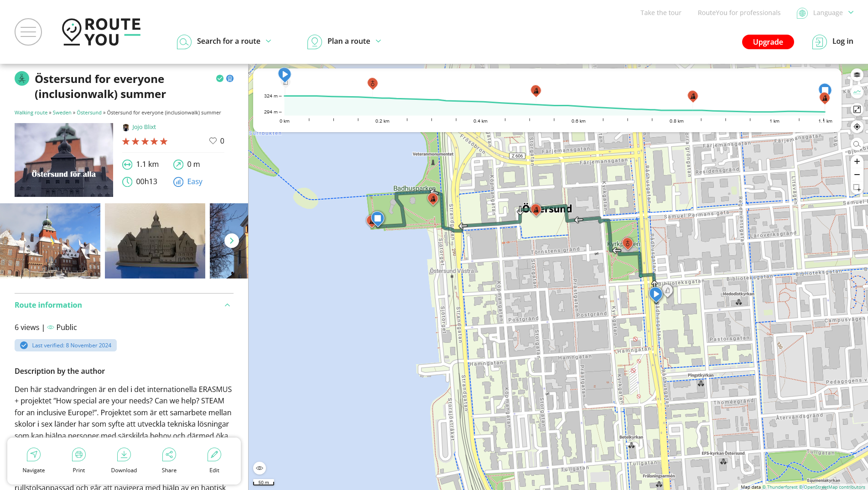Center map on my location
The width and height of the screenshot is (868, 490).
[x=857, y=127]
